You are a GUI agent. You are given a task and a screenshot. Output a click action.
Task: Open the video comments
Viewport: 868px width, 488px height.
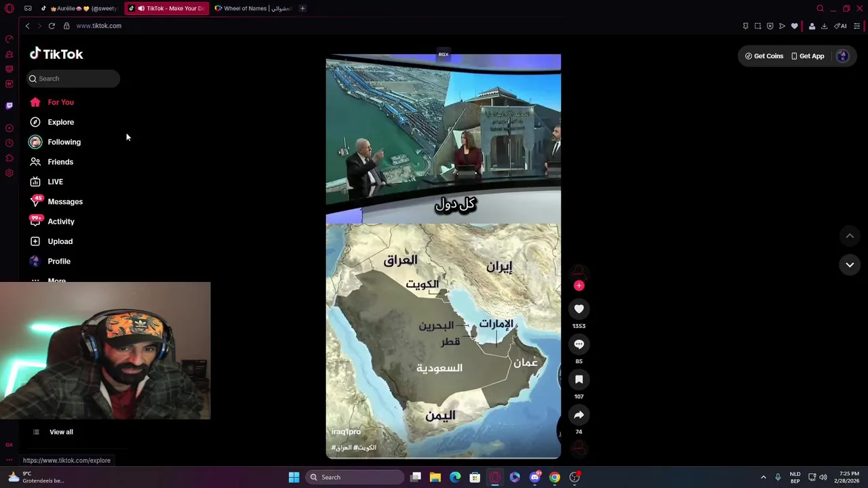pos(579,344)
